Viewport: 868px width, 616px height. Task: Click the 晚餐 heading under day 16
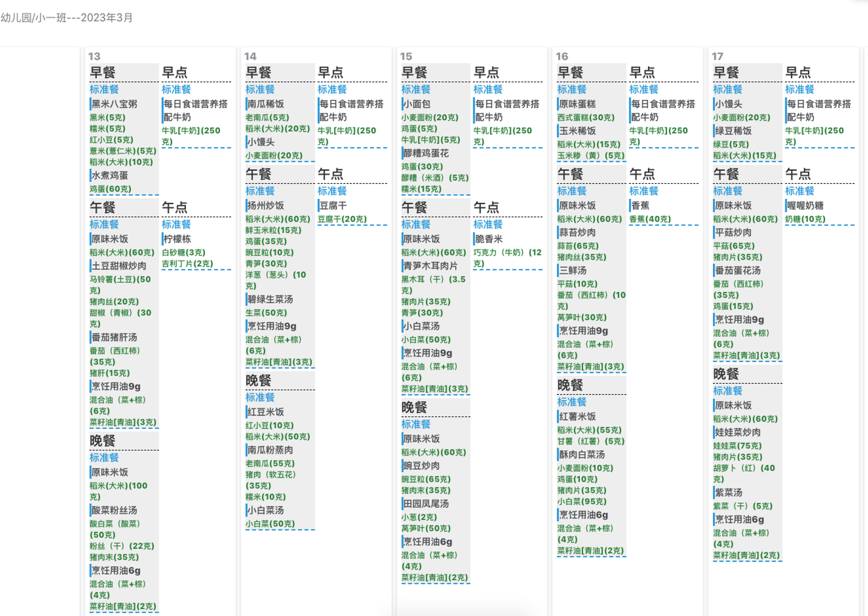point(570,385)
